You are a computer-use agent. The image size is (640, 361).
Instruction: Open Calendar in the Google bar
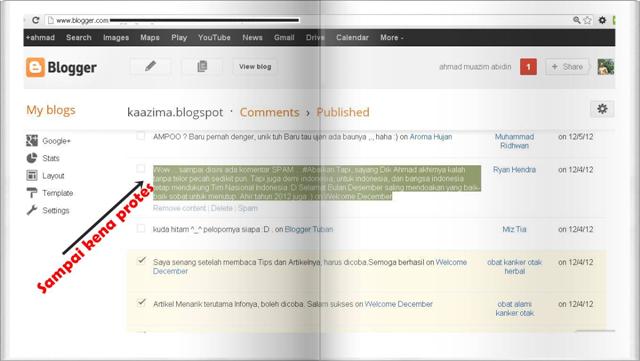pos(352,38)
